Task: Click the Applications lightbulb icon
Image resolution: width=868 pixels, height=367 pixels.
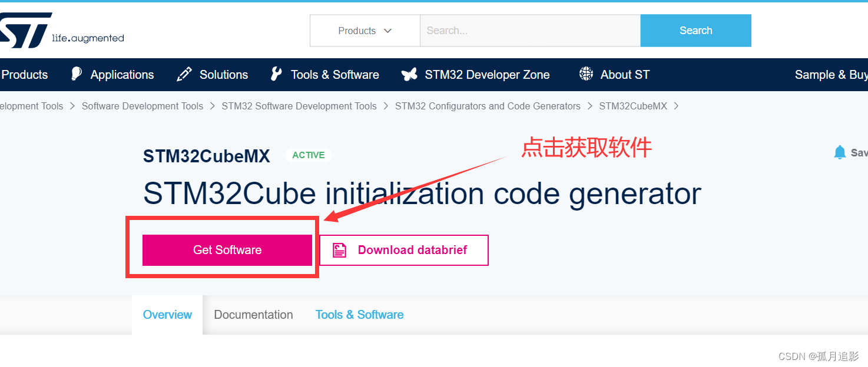Action: tap(77, 74)
